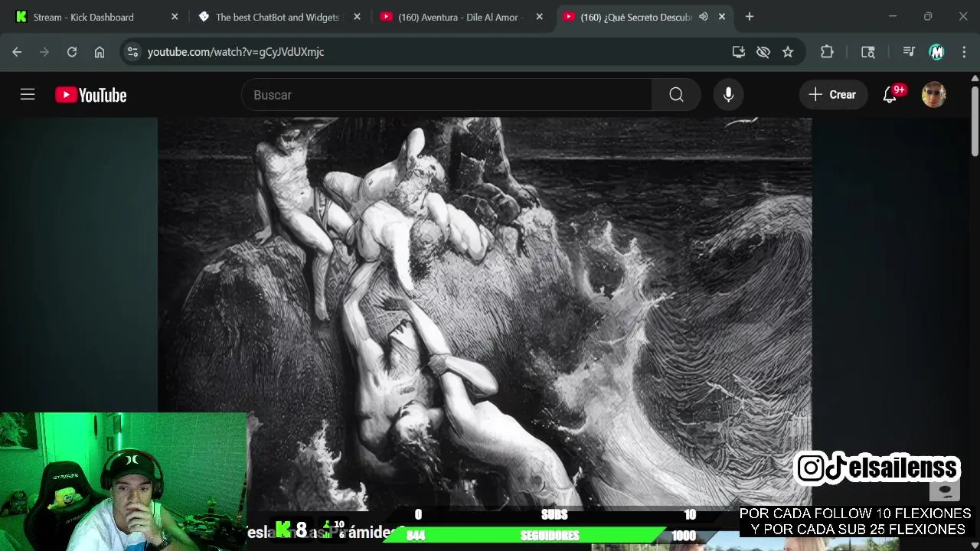Select the ¿Qué Secreto Descubr tab

click(635, 17)
